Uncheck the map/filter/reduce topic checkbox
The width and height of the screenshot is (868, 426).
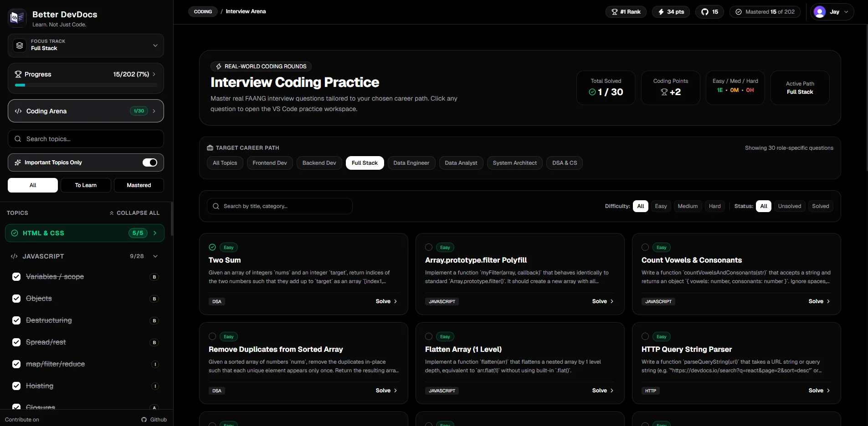tap(16, 364)
